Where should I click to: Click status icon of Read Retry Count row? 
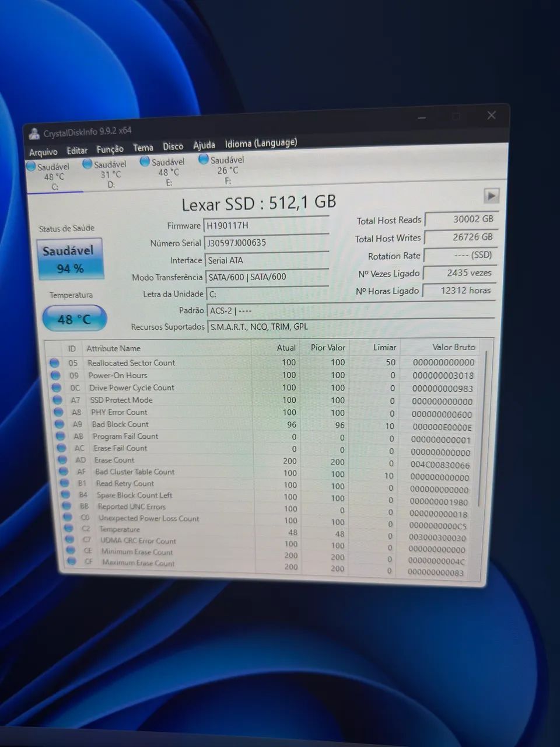coord(65,483)
